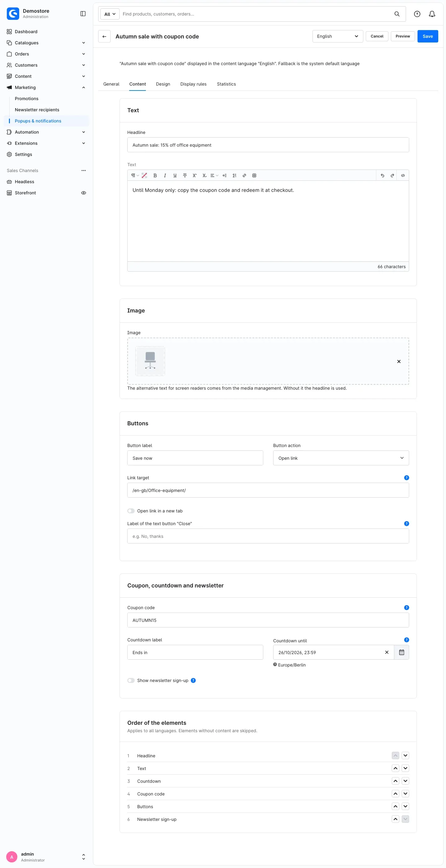The width and height of the screenshot is (446, 868).
Task: Click the Preview button
Action: tap(403, 36)
